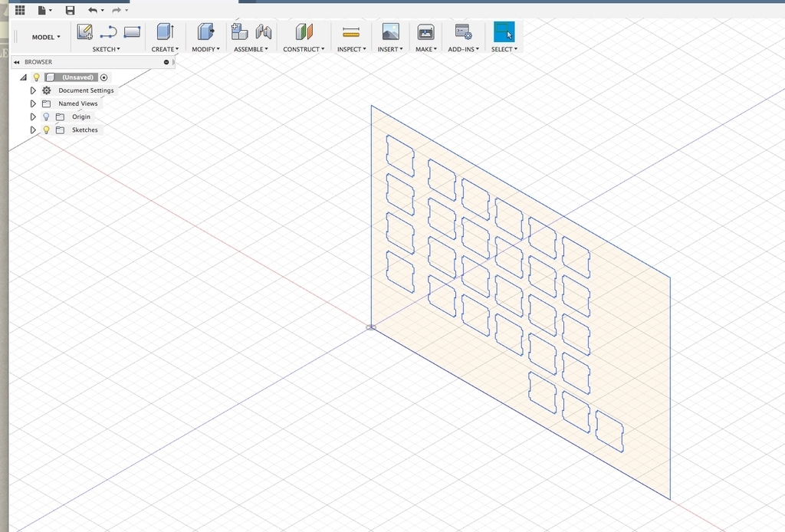Select the Named Views label
785x532 pixels.
point(78,103)
